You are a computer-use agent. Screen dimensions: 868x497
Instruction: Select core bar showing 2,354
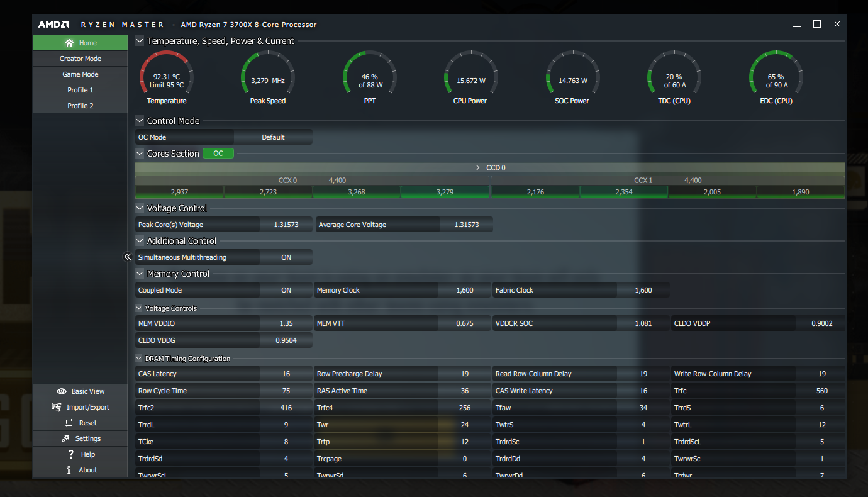pyautogui.click(x=624, y=192)
